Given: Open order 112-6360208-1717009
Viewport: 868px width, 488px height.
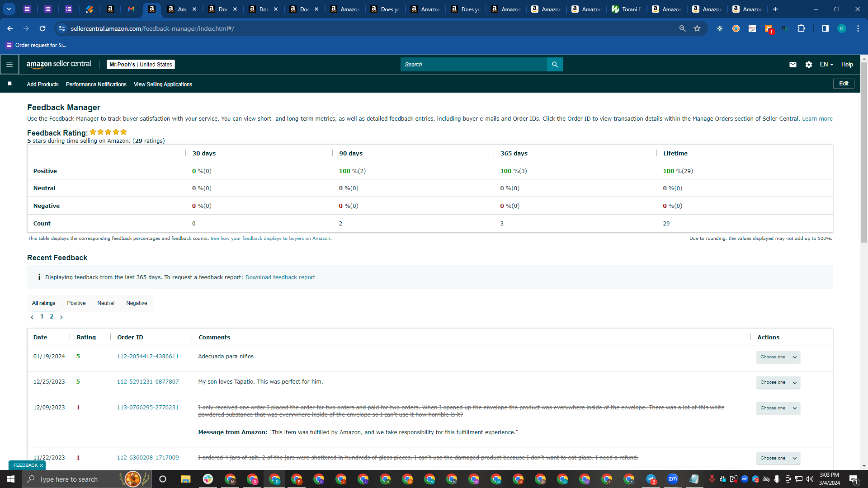Looking at the screenshot, I should (148, 458).
